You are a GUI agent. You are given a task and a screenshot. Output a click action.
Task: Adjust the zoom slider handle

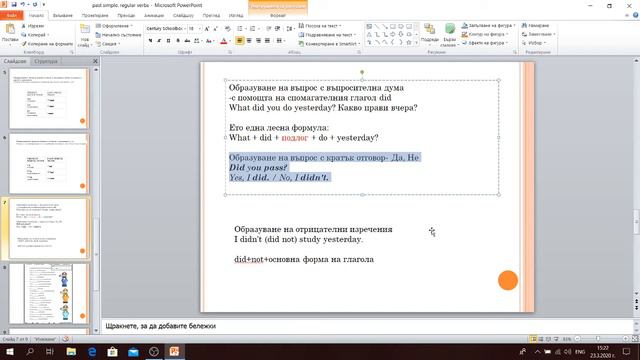click(x=598, y=339)
